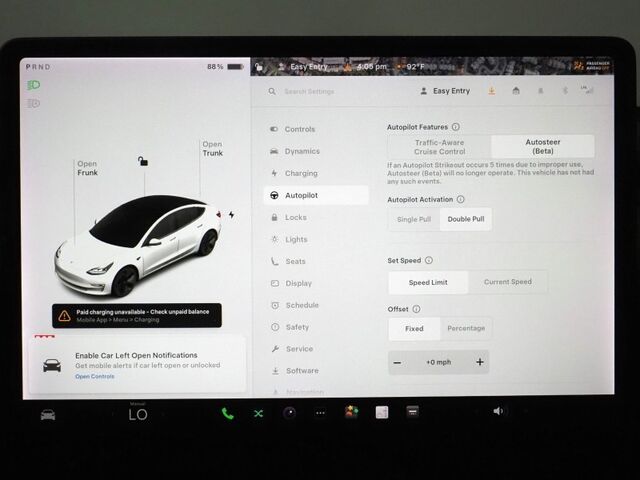The image size is (640, 480).
Task: Select Traffic-Aware Cruise Control option
Action: pos(440,147)
